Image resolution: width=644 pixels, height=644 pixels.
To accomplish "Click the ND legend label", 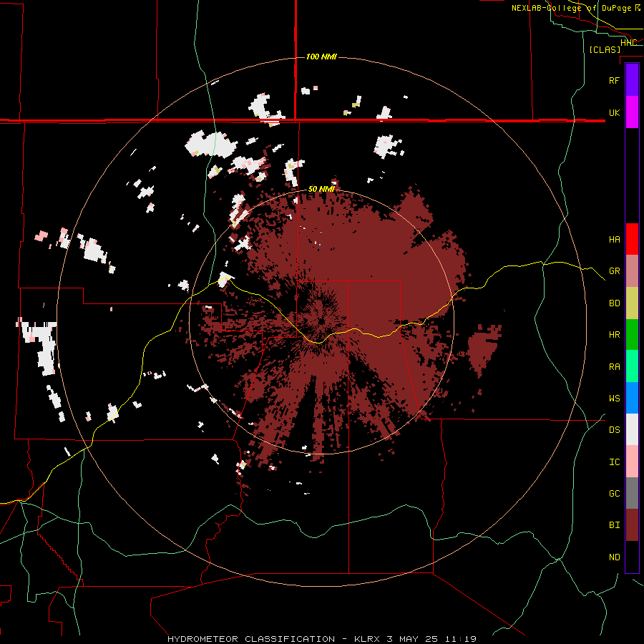I will coord(614,557).
